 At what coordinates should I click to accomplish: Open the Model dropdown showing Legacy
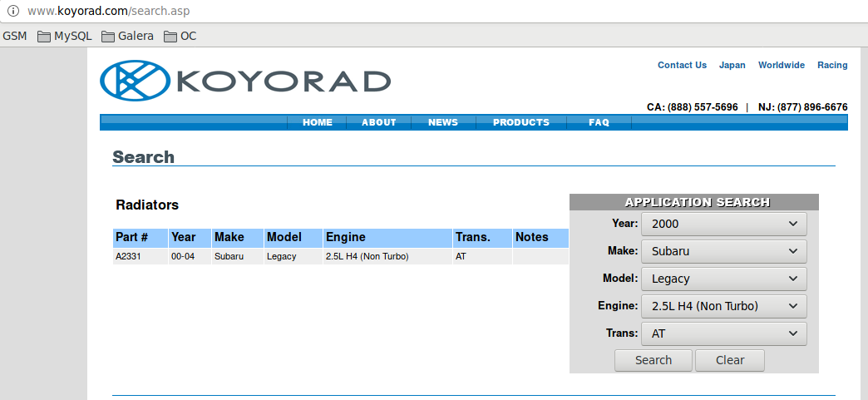coord(723,279)
